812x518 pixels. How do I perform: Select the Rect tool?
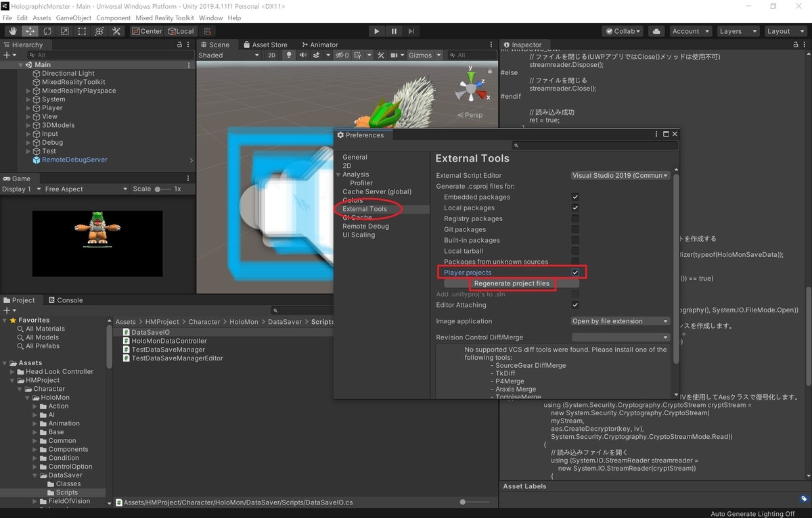click(82, 31)
